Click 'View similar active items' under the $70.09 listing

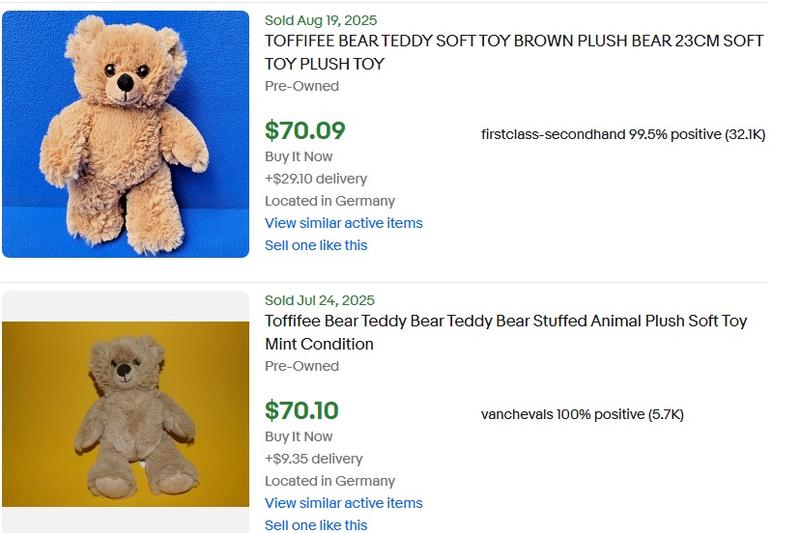(x=343, y=223)
